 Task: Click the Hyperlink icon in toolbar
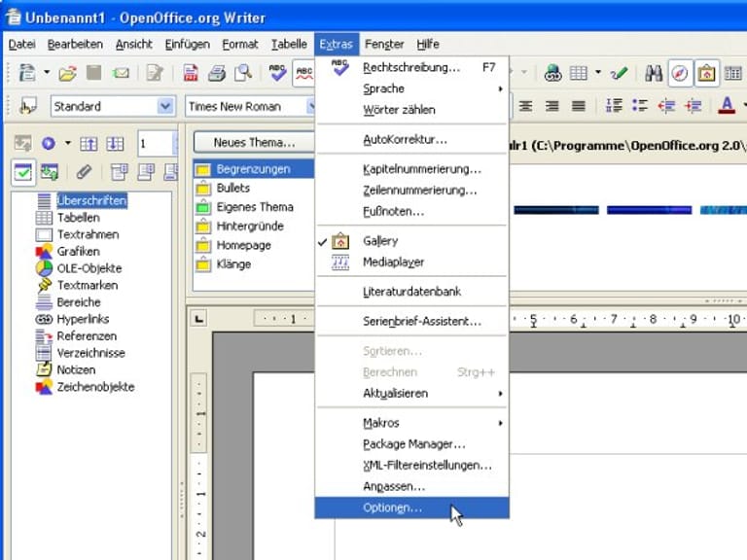click(x=552, y=73)
